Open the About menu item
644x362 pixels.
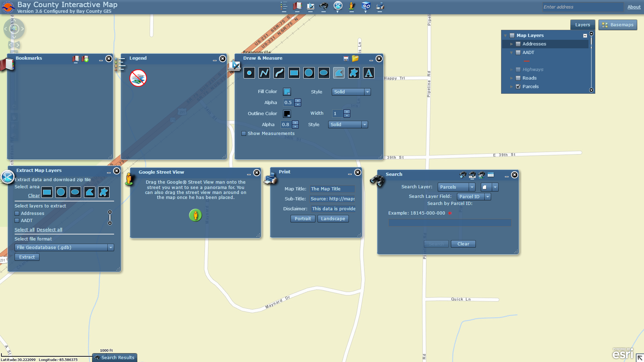(x=634, y=7)
